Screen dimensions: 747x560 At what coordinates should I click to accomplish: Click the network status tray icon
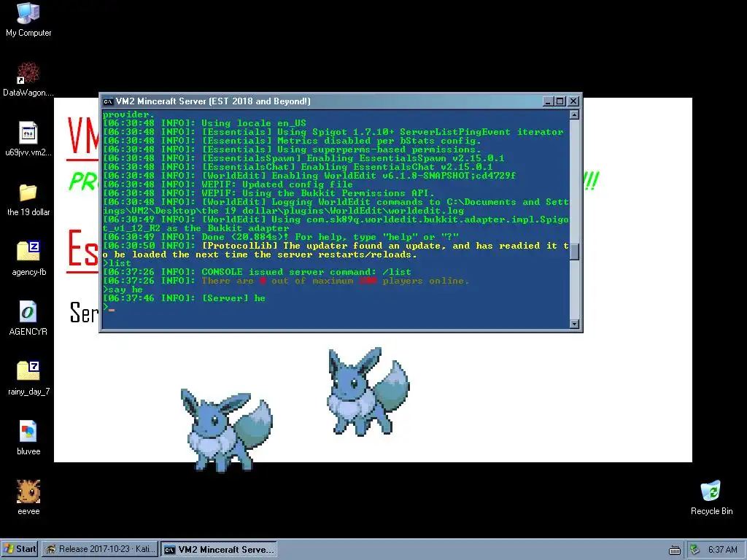694,550
